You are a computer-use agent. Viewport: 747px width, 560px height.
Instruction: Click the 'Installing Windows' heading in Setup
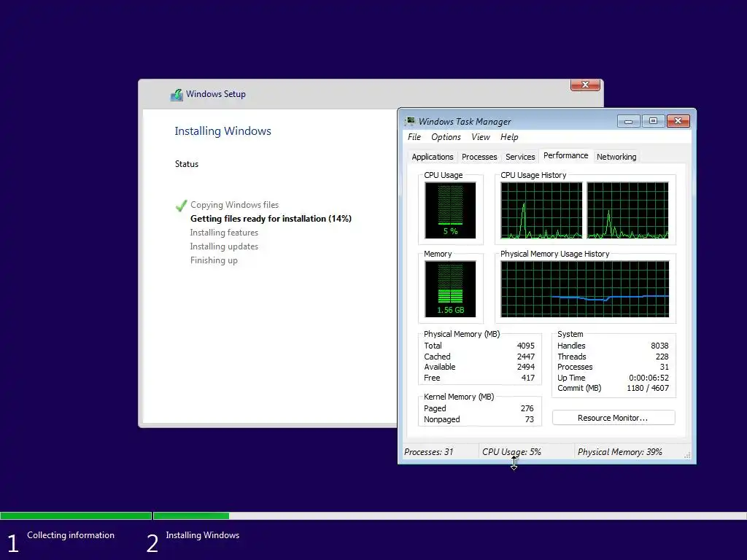click(x=222, y=131)
